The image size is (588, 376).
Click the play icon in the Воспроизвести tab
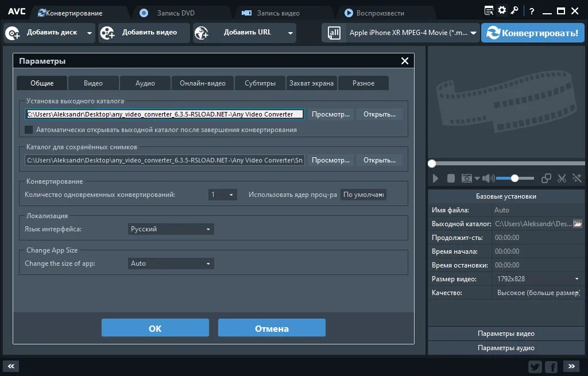[349, 13]
